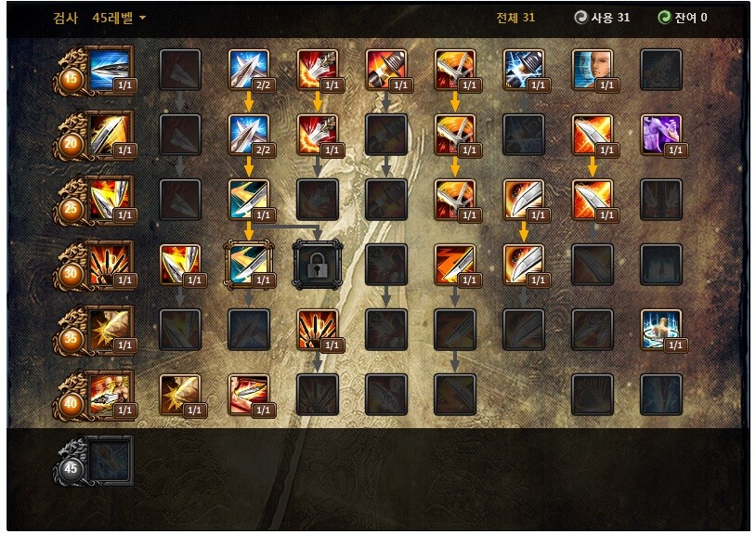Click the level 15 main skill icon
The image size is (756, 534).
[110, 71]
